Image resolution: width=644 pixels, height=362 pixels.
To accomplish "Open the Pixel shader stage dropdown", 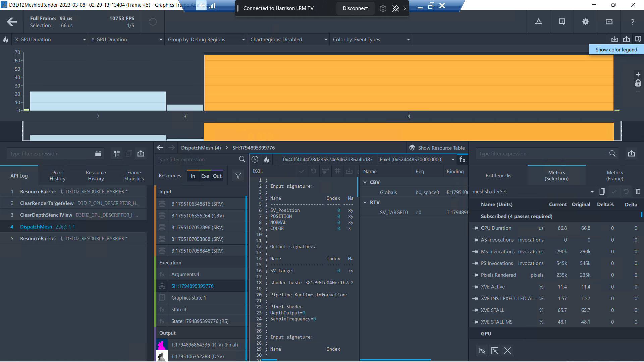I will [x=417, y=160].
